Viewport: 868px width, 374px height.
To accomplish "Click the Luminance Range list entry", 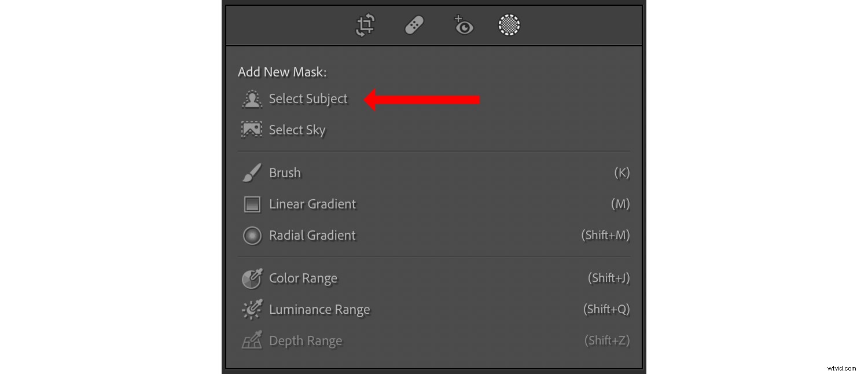I will tap(319, 309).
